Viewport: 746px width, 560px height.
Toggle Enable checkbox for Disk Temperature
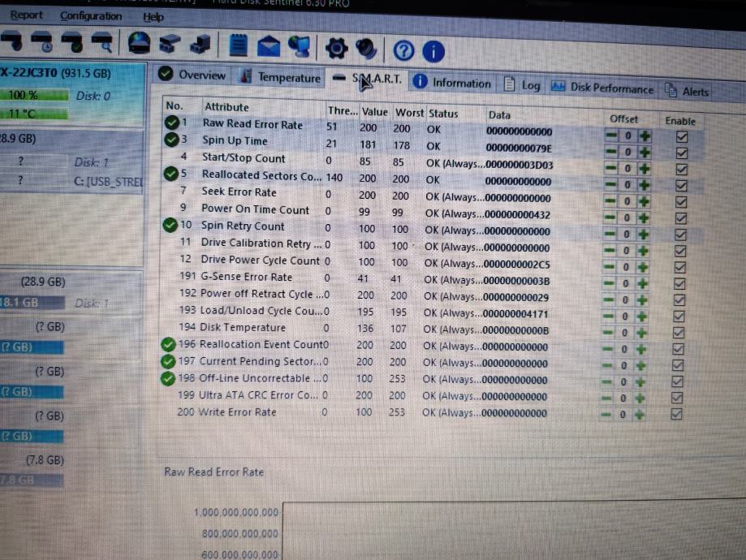click(679, 333)
